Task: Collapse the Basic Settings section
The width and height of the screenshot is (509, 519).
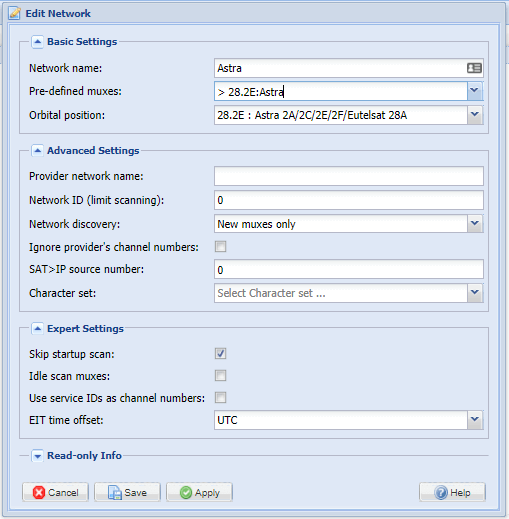Action: click(x=37, y=42)
